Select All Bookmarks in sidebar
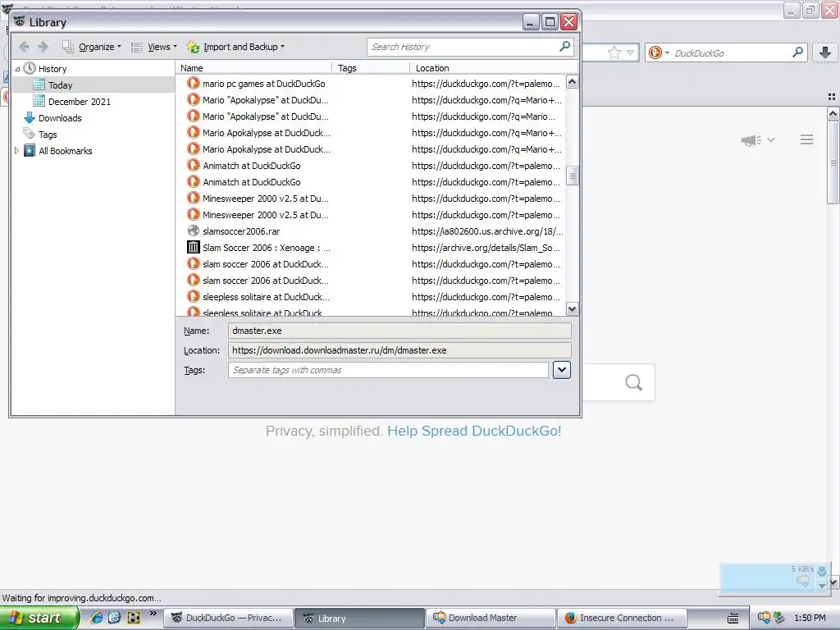Viewport: 840px width, 630px height. point(66,151)
